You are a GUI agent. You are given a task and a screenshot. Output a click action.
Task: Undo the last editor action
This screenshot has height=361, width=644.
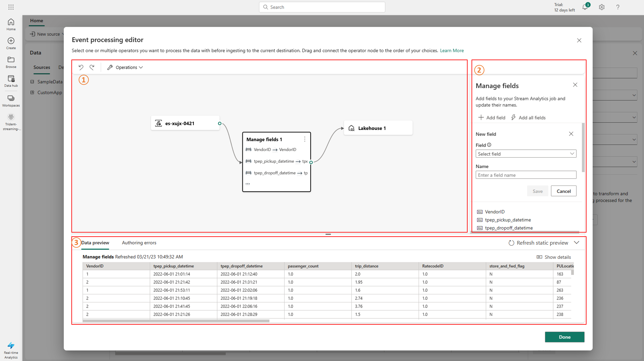point(81,67)
